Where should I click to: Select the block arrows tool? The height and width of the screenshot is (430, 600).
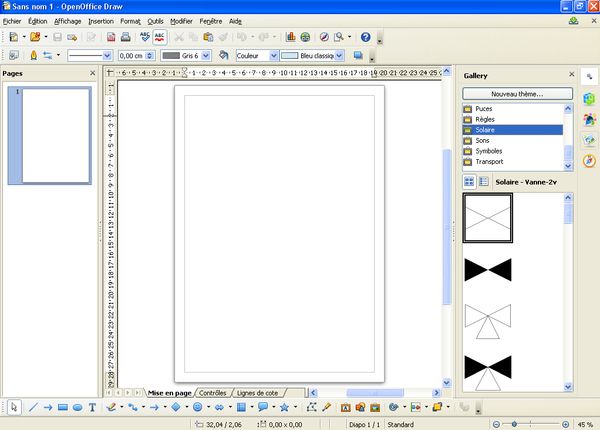(219, 407)
